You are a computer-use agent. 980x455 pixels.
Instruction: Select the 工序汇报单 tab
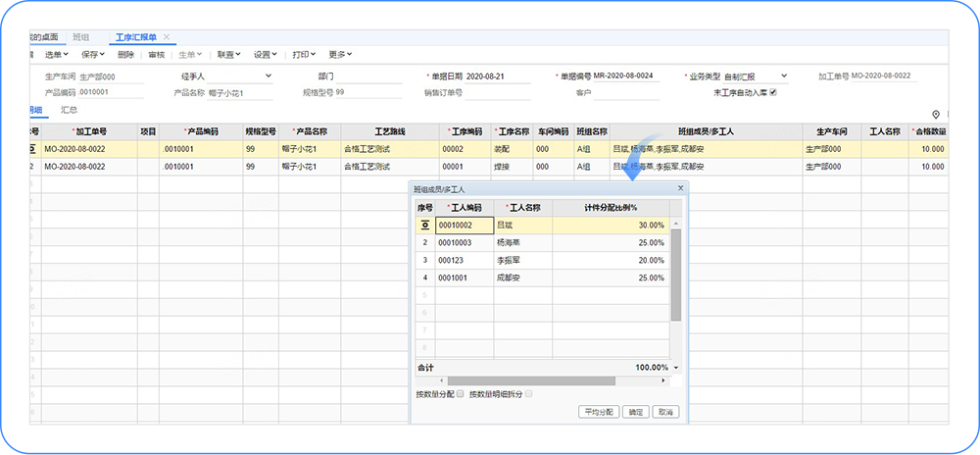tap(136, 37)
